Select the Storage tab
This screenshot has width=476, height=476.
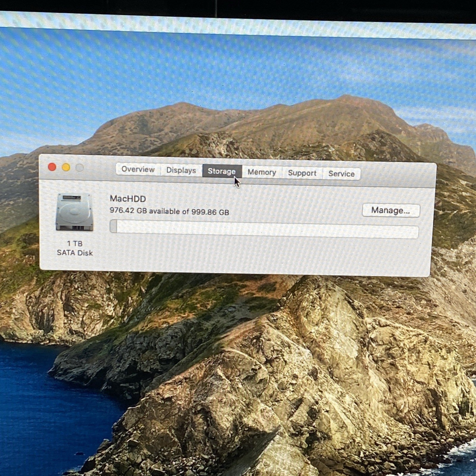tap(221, 171)
